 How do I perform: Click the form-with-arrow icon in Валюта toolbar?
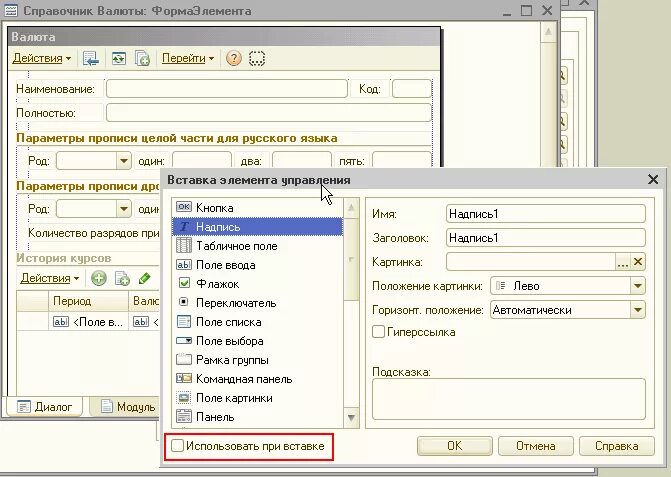point(91,58)
